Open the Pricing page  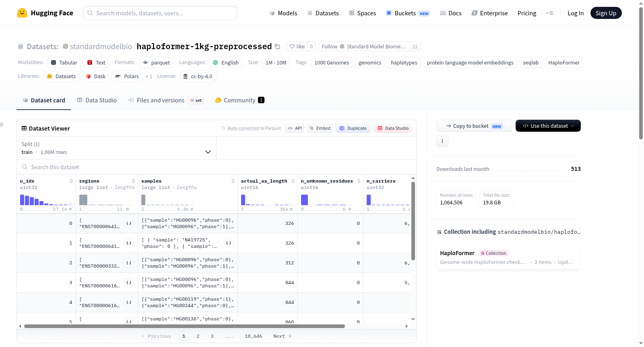(527, 13)
